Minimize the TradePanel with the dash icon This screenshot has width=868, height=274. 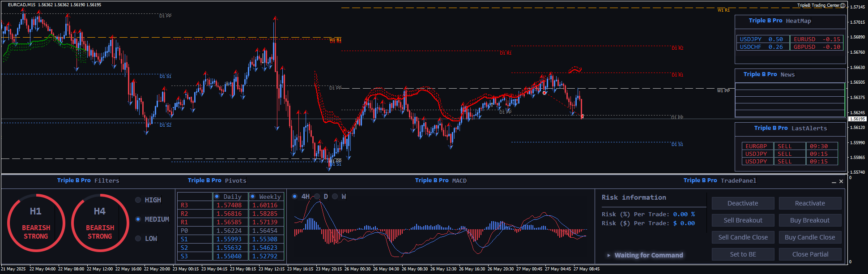pyautogui.click(x=834, y=182)
